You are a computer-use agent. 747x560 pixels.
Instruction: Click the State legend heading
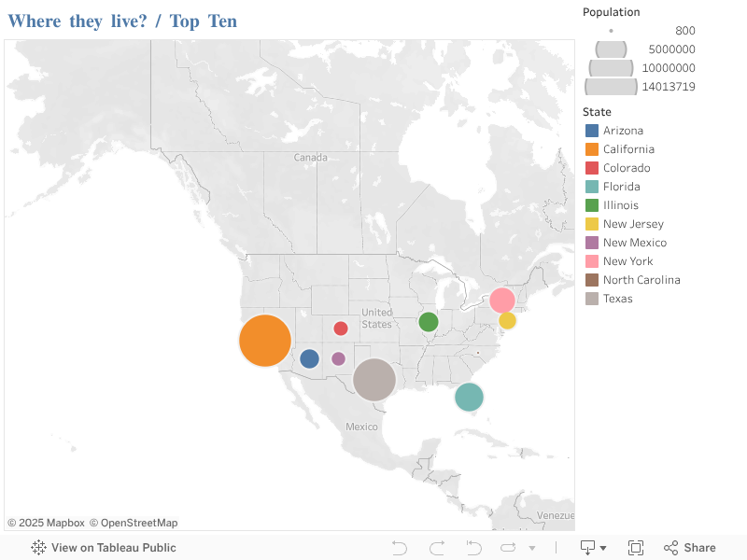pyautogui.click(x=597, y=112)
